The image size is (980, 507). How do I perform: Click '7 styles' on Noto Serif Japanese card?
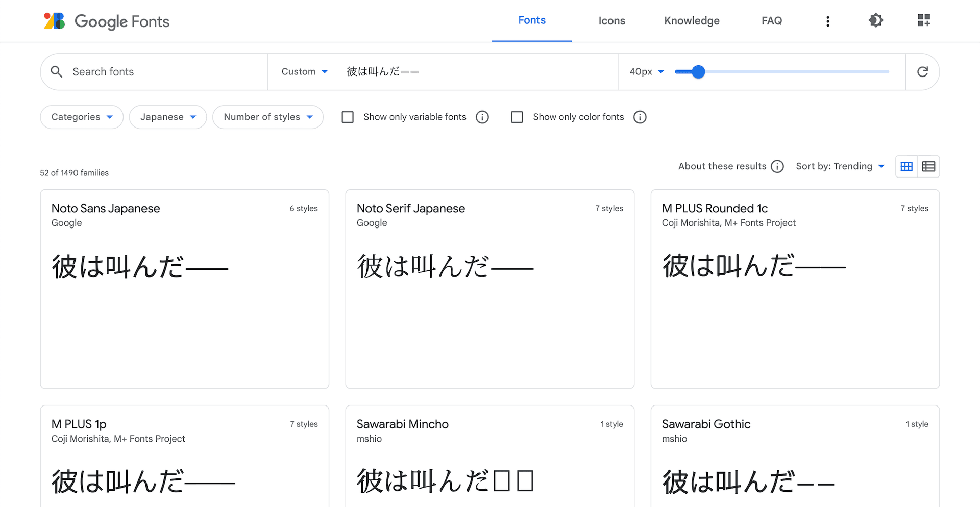pyautogui.click(x=609, y=208)
